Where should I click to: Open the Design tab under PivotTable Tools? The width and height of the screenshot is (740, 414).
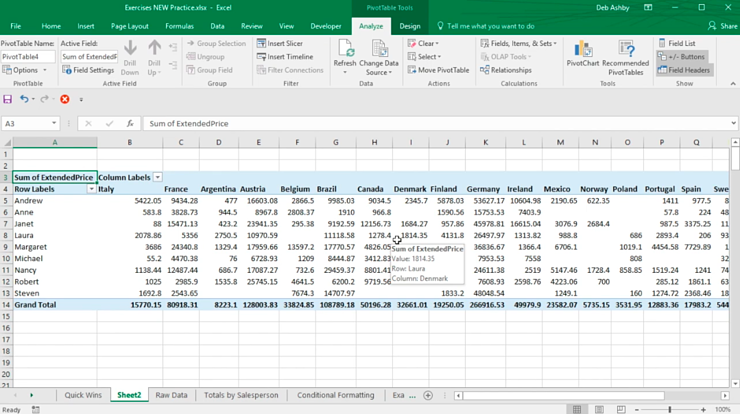pyautogui.click(x=410, y=26)
